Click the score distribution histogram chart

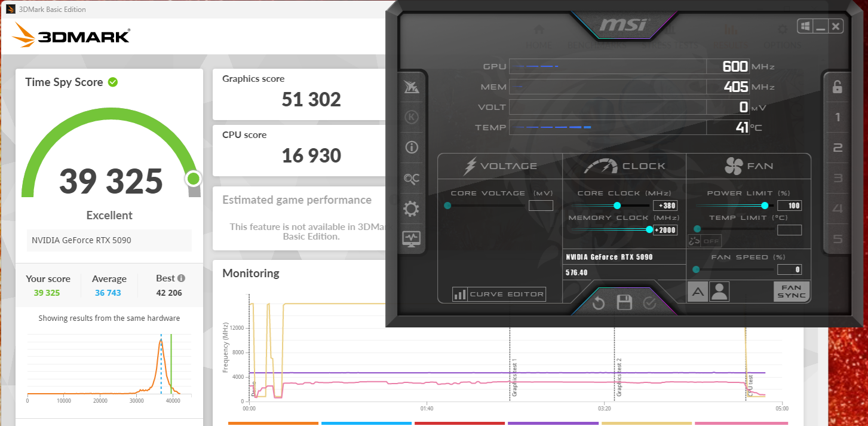pyautogui.click(x=109, y=364)
